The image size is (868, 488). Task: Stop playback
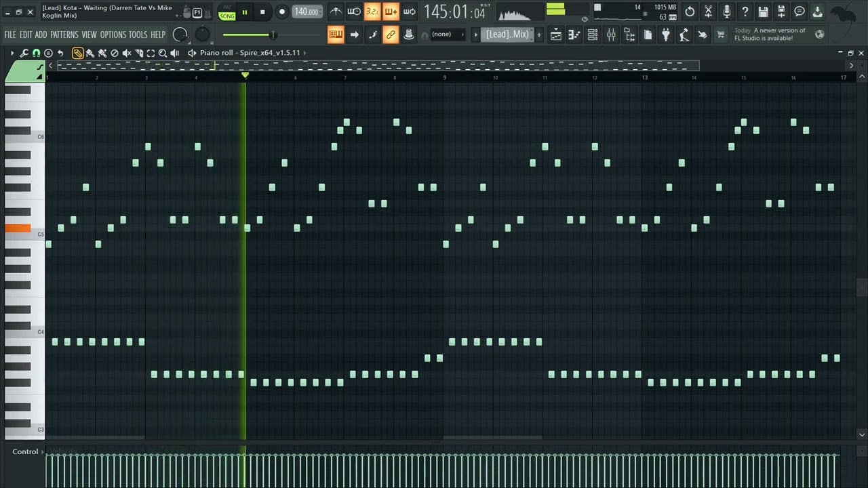pyautogui.click(x=262, y=12)
